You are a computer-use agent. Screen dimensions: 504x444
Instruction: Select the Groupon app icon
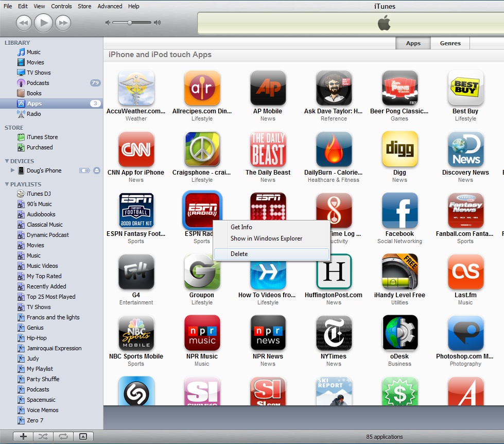click(202, 271)
